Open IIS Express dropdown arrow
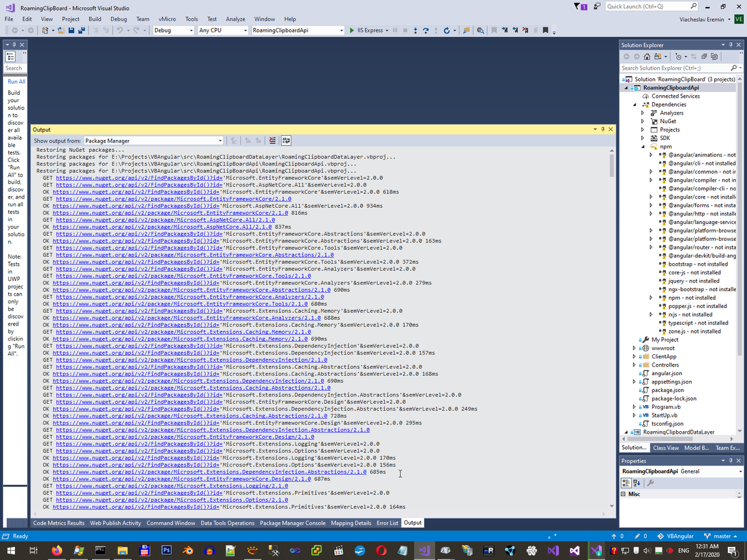The height and width of the screenshot is (560, 747). pyautogui.click(x=387, y=30)
